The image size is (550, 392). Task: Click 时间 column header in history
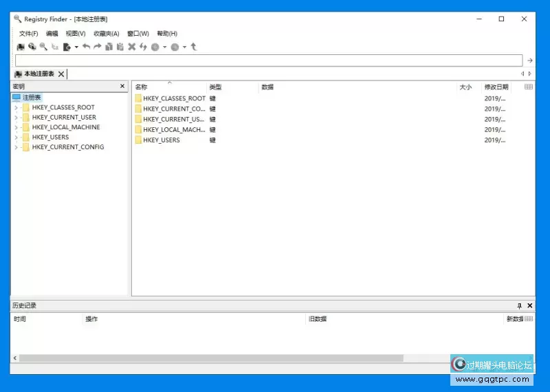(x=46, y=318)
